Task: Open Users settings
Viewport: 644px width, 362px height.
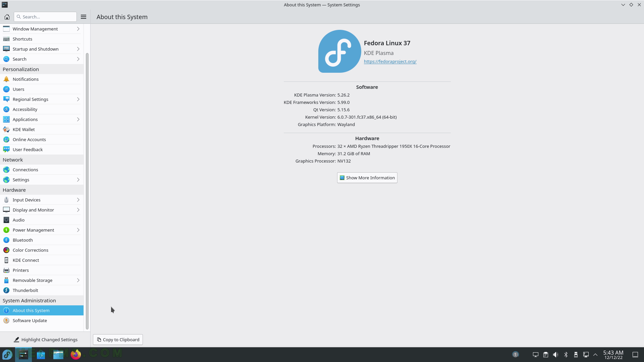Action: 42,89
